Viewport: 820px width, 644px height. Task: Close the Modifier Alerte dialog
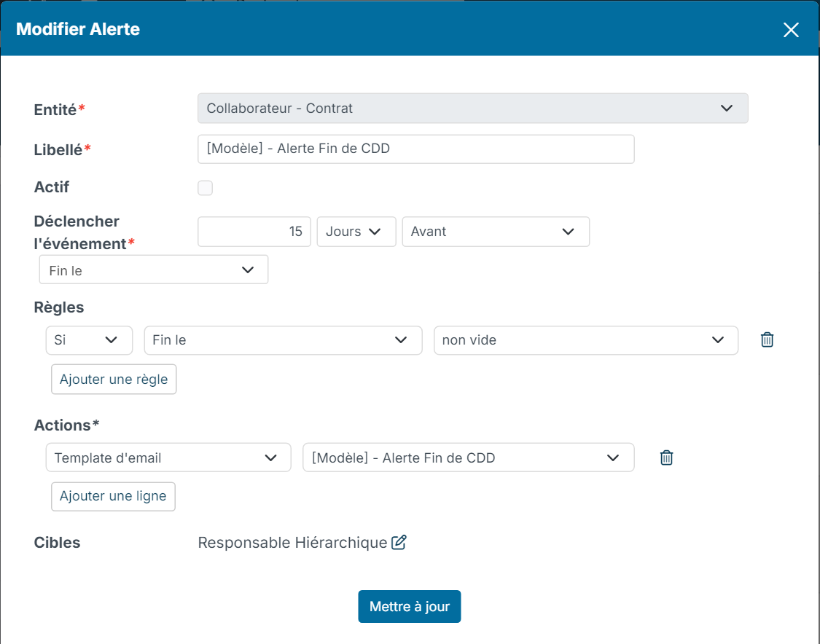tap(791, 30)
